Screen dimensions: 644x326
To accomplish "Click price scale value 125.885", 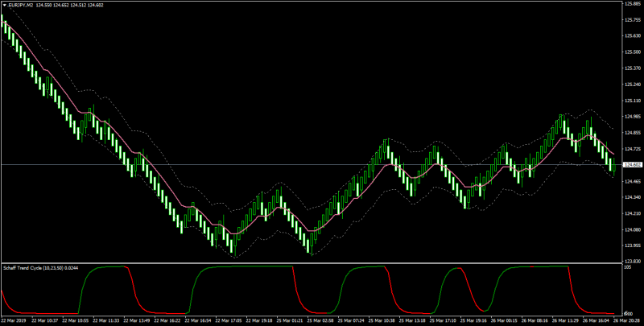I will (x=632, y=4).
